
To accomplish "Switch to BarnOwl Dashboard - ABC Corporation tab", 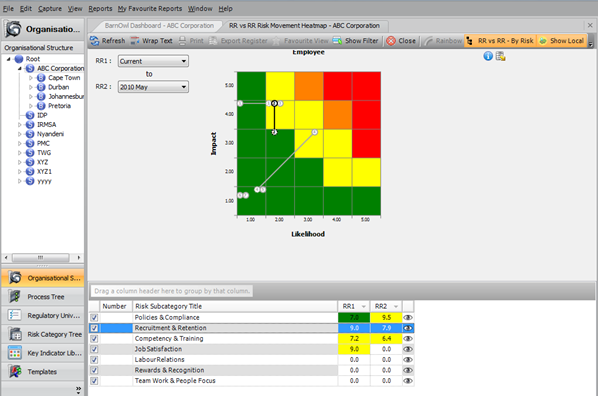I will [159, 26].
